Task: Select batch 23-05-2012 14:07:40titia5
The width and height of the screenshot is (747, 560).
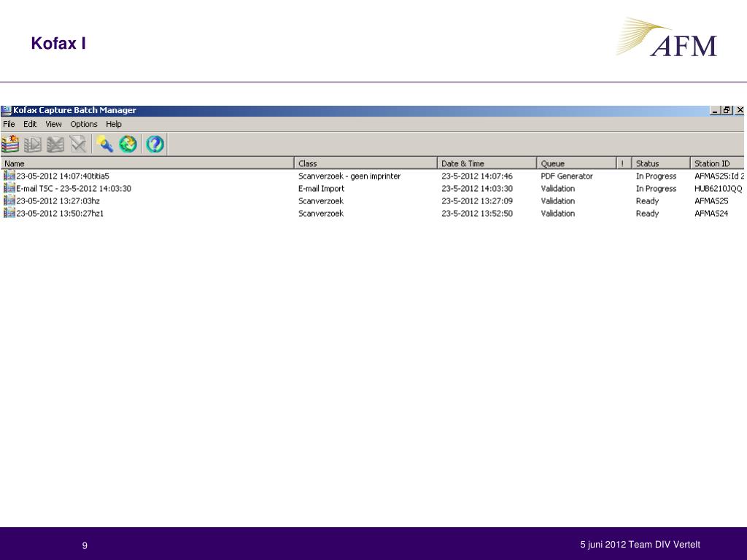Action: (63, 176)
